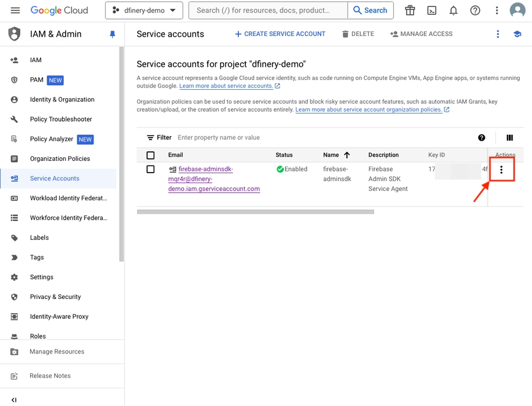Collapse the left navigation panel
The image size is (532, 406).
(14, 400)
